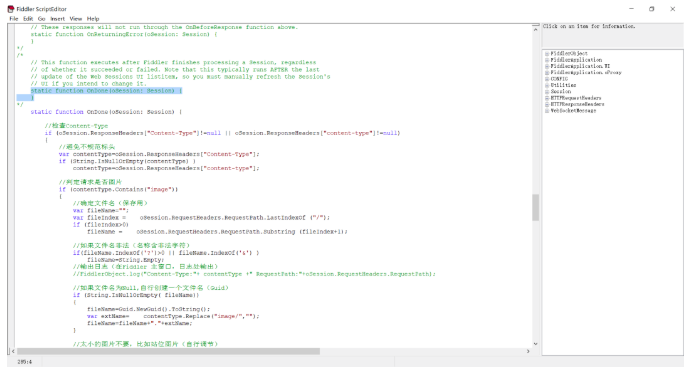Image resolution: width=686 pixels, height=370 pixels.
Task: Click the code editor vertical scrollbar thumb
Action: point(536,207)
